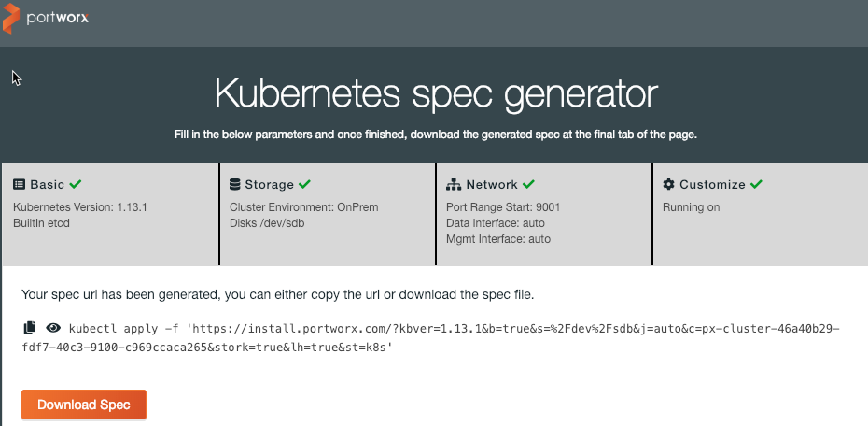The height and width of the screenshot is (426, 868).
Task: Copy the spec URL with the copy icon
Action: tap(30, 328)
